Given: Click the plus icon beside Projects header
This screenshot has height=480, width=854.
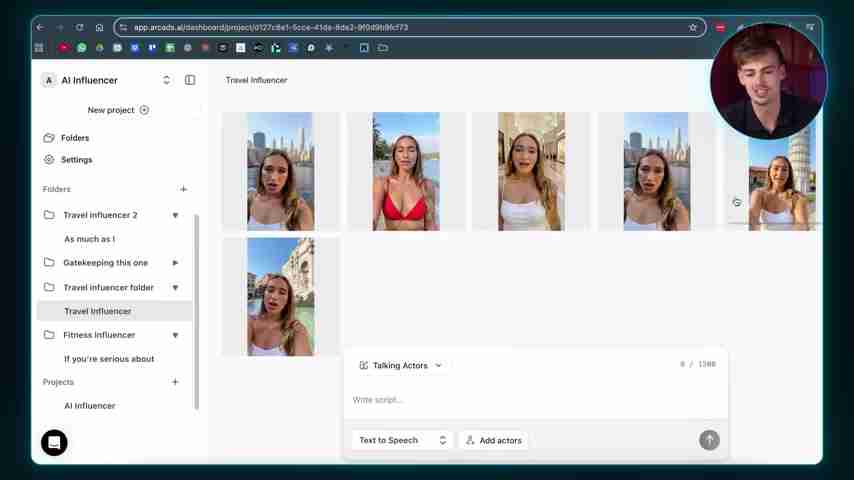Looking at the screenshot, I should point(175,382).
